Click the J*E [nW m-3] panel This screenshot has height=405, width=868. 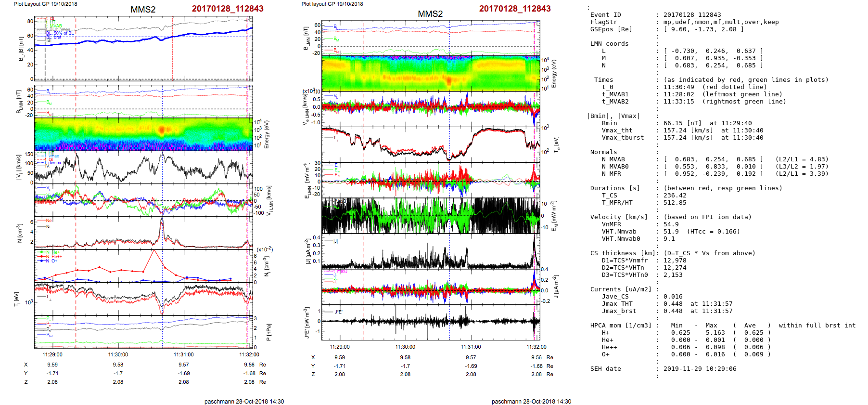click(431, 322)
